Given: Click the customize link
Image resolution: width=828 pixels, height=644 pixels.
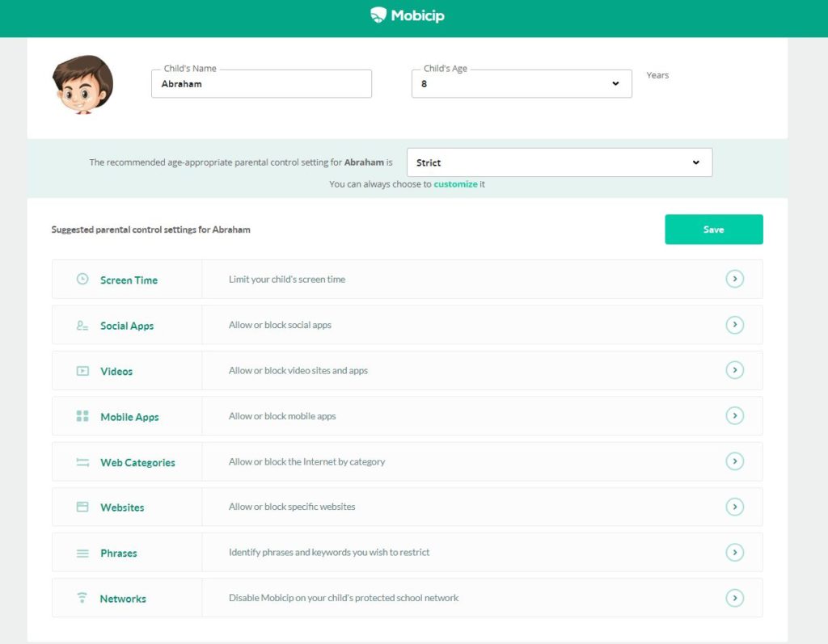Looking at the screenshot, I should pos(458,183).
